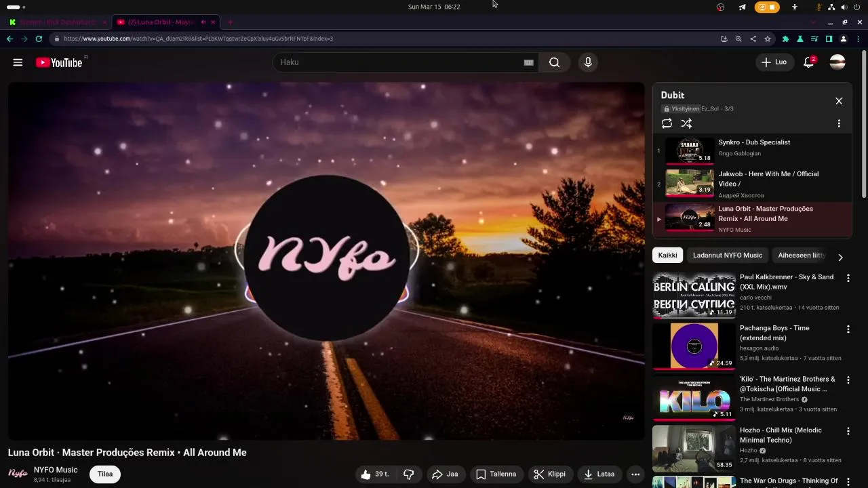Open system volume icon in top bar
868x488 pixels.
(x=844, y=7)
